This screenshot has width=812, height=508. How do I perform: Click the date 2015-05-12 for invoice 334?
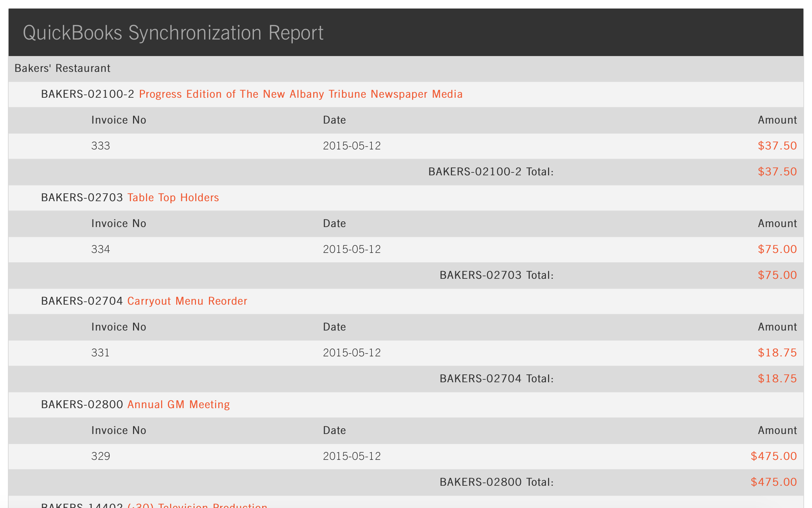[x=352, y=249]
